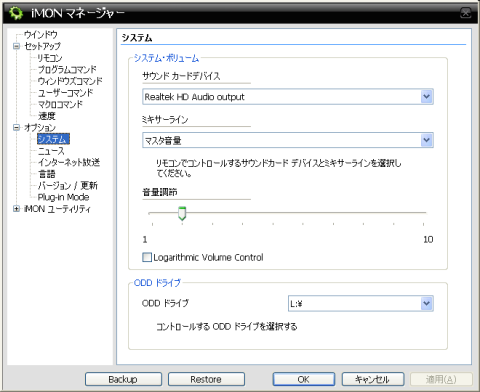Viewport: 480px width, 392px height.
Task: Click the キャンセル button
Action: click(x=373, y=379)
